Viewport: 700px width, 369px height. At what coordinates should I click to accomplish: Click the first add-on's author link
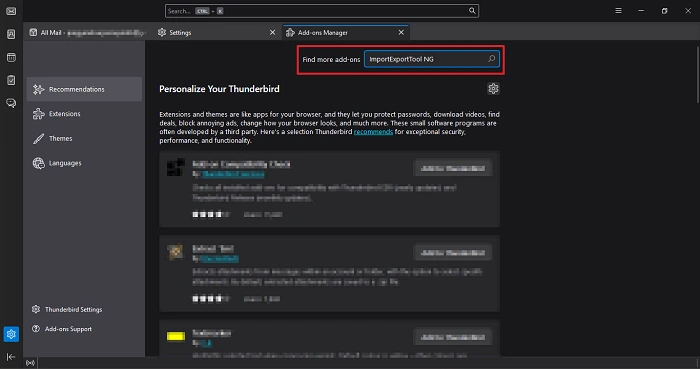coord(233,174)
